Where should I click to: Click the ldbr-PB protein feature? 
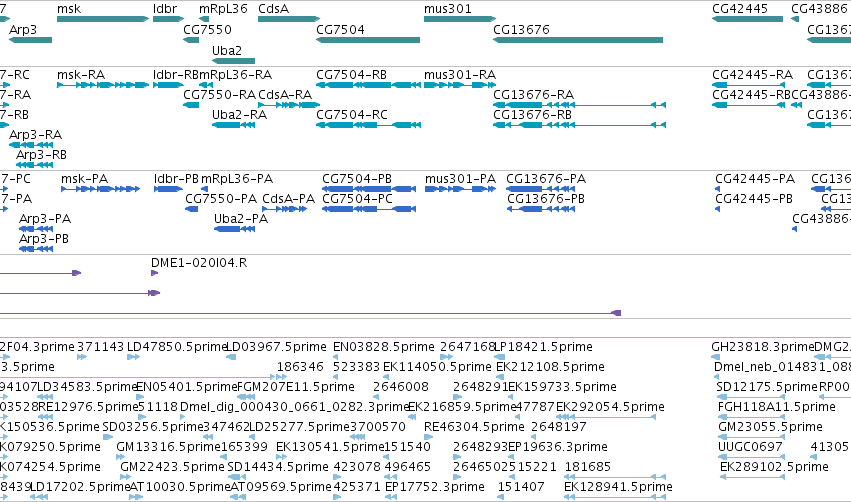pyautogui.click(x=168, y=189)
